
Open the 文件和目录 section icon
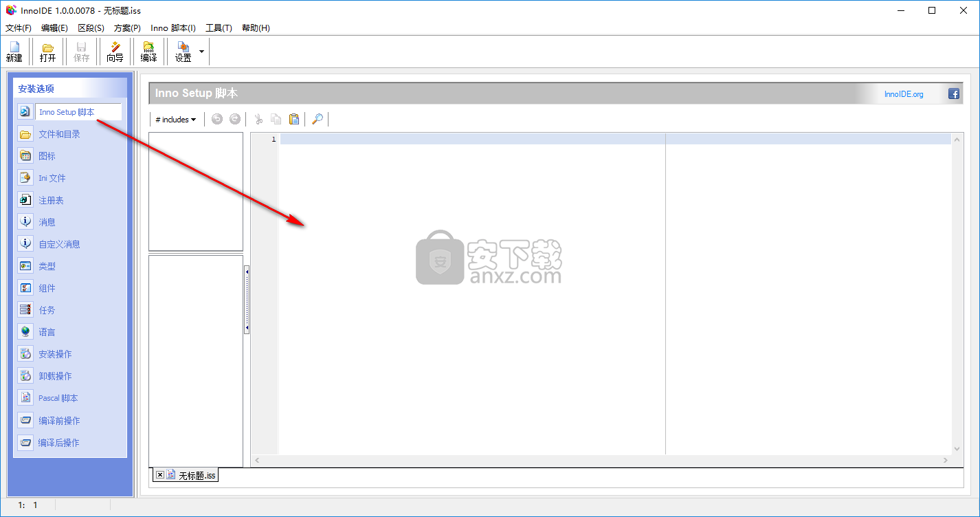pyautogui.click(x=25, y=134)
